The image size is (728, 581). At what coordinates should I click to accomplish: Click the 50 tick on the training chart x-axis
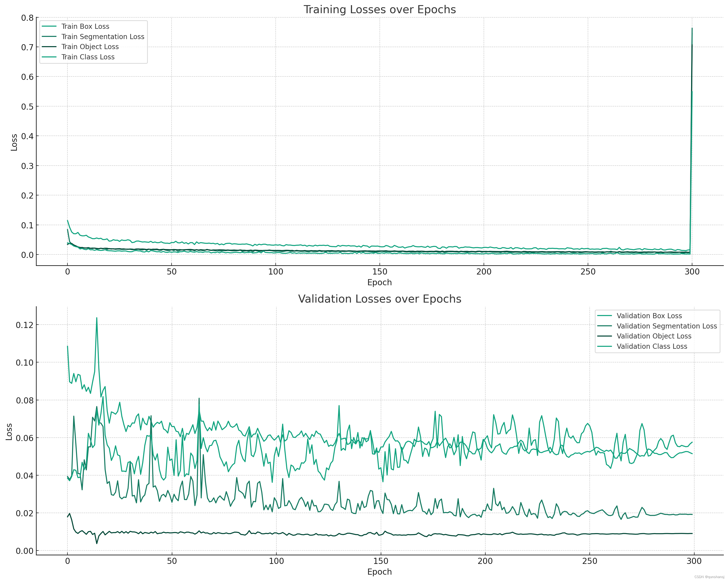172,272
